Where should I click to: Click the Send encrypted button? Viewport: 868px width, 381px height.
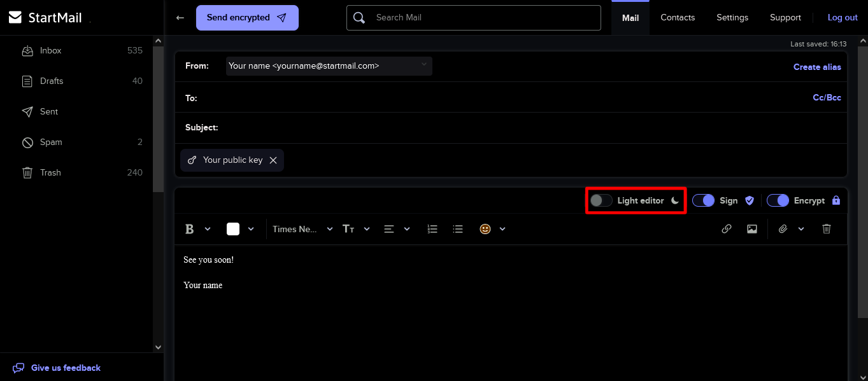pos(247,18)
